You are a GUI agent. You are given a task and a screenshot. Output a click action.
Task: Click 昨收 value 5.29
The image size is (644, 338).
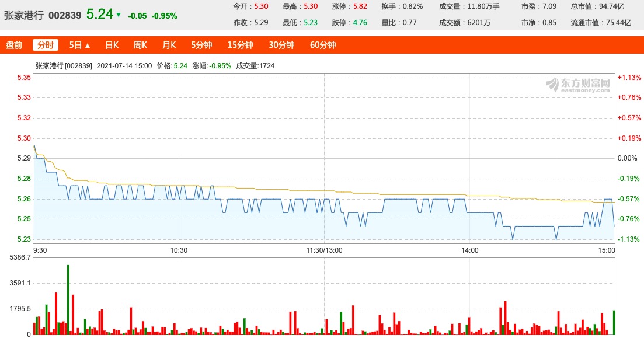tap(261, 23)
